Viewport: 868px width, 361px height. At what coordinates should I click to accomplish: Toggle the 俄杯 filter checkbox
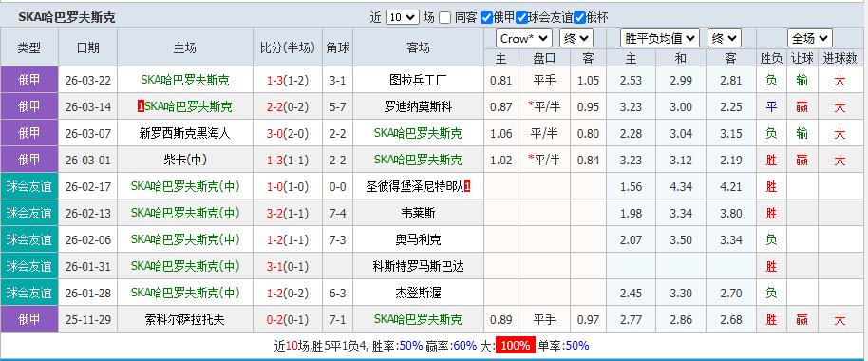(x=579, y=18)
